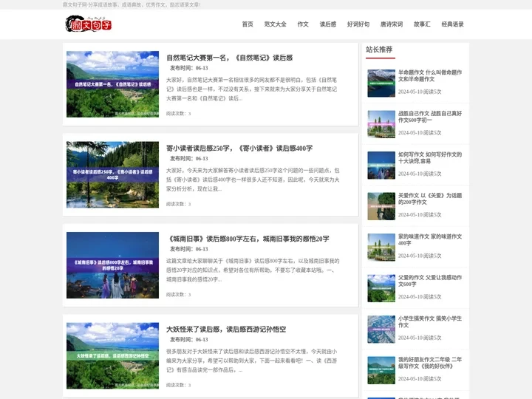Click the site tagline text at top
The image size is (532, 399).
[x=132, y=4]
